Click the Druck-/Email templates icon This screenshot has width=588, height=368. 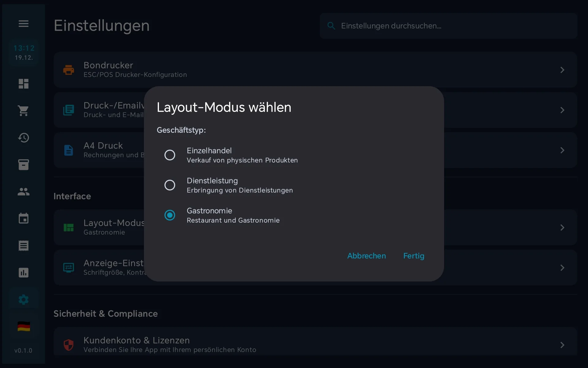click(69, 110)
